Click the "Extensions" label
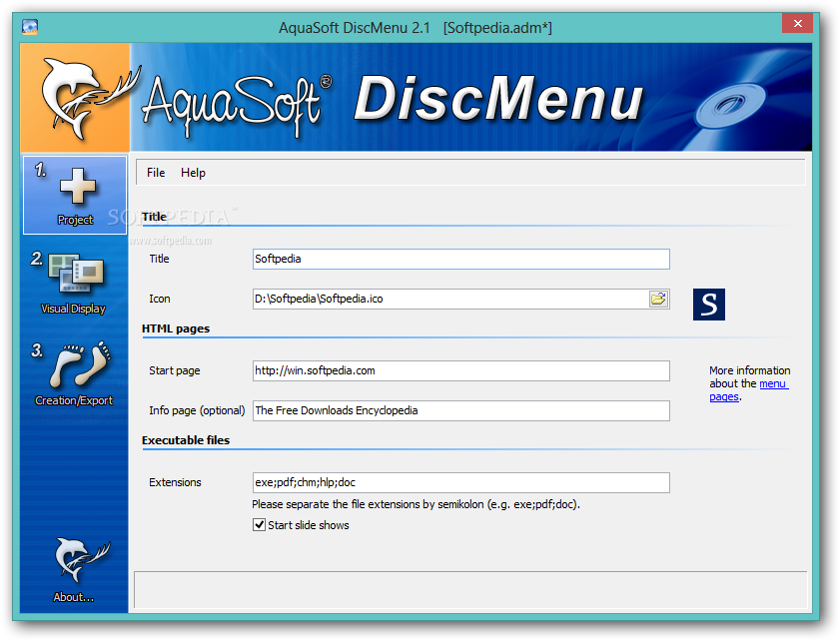This screenshot has width=840, height=641. coord(175,482)
